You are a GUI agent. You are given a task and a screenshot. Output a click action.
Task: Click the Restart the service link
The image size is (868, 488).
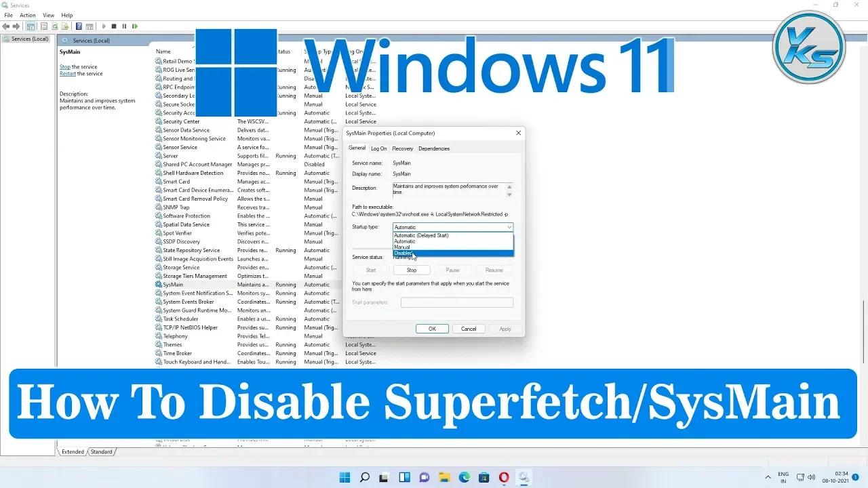tap(69, 73)
